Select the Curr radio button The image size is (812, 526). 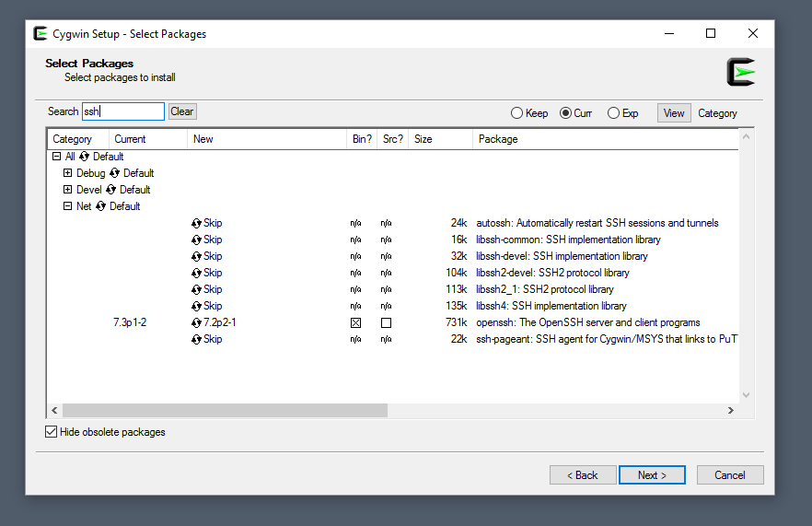click(x=565, y=113)
